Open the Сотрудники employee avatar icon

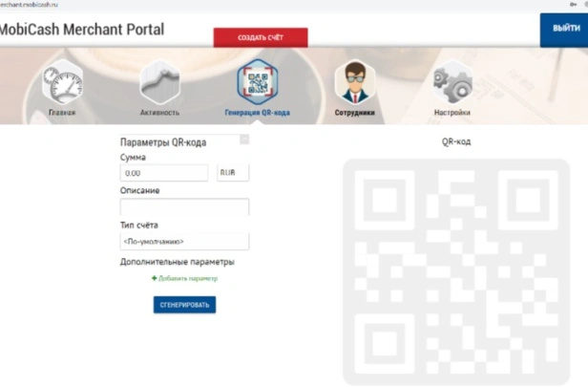pos(355,82)
